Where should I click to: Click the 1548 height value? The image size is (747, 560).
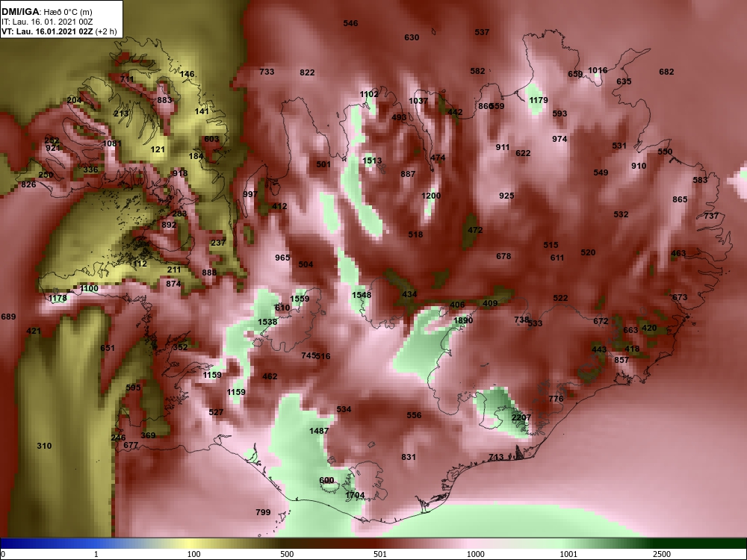[362, 295]
